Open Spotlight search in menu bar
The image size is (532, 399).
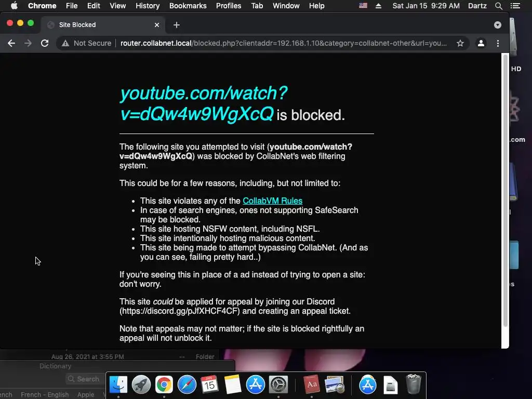pyautogui.click(x=498, y=6)
